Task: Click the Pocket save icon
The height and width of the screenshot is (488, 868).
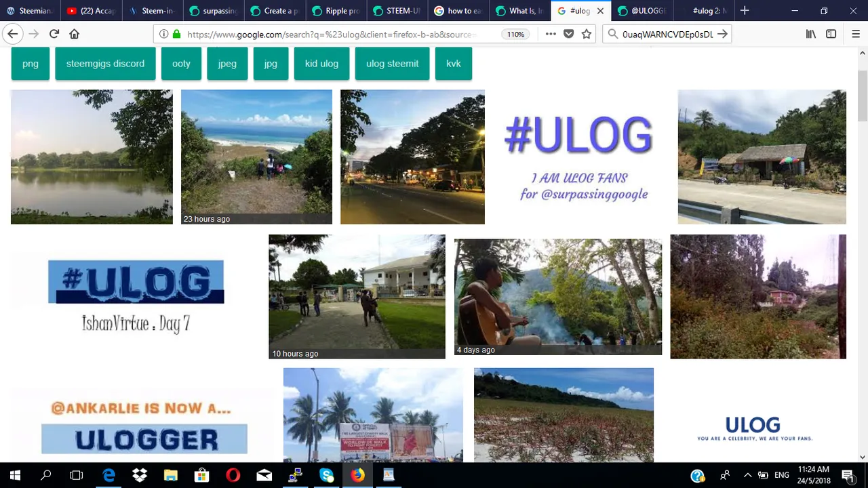Action: click(569, 34)
